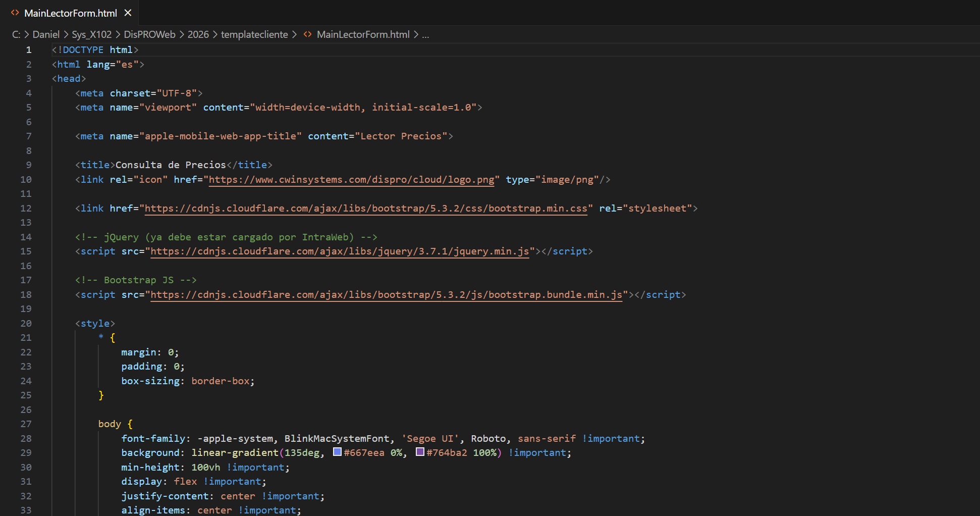980x516 pixels.
Task: Click the MainLectorForm.html breadcrumb item
Action: coord(363,34)
